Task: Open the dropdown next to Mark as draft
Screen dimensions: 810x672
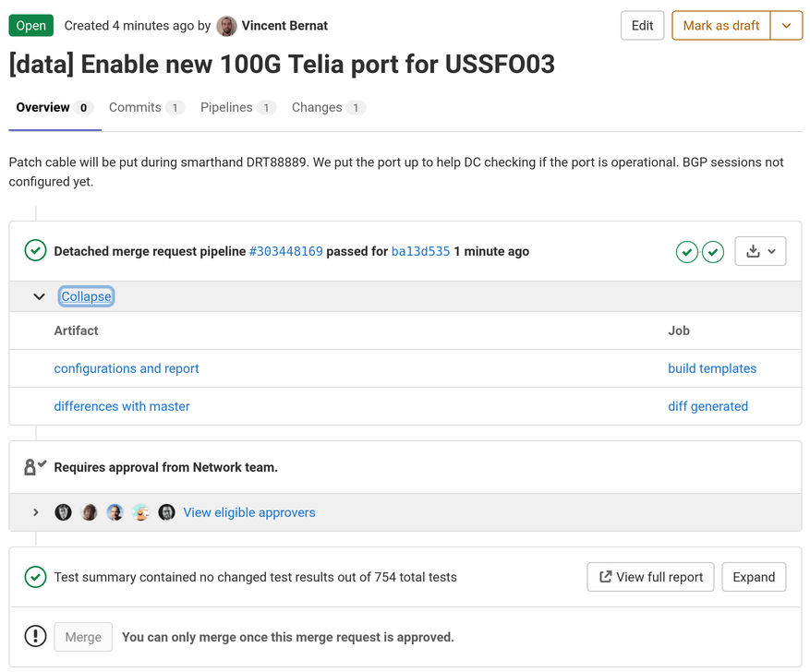Action: coord(786,25)
